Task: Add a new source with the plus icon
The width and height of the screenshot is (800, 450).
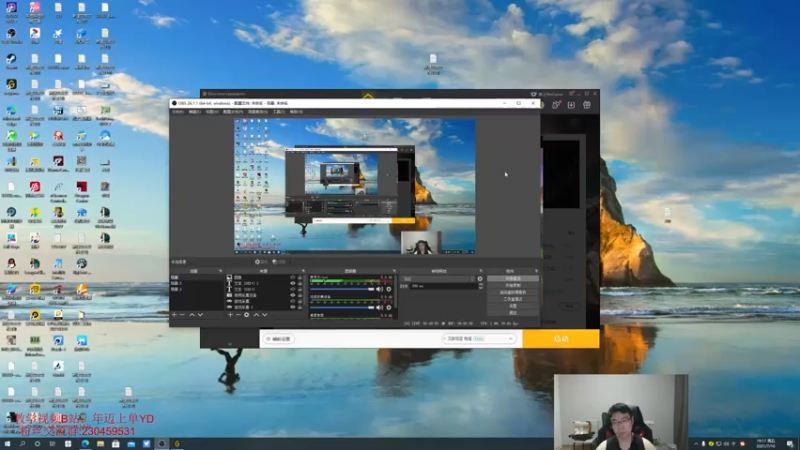Action: coord(230,315)
